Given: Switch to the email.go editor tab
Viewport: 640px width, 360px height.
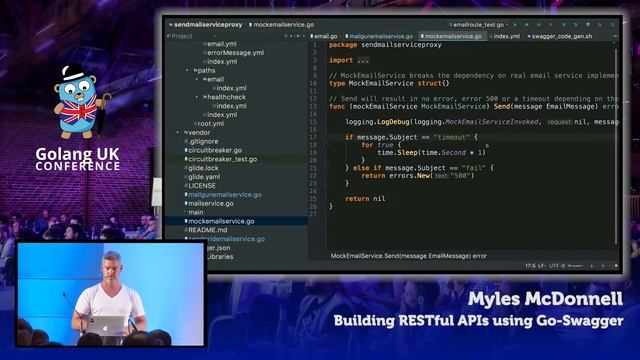Looking at the screenshot, I should 324,36.
